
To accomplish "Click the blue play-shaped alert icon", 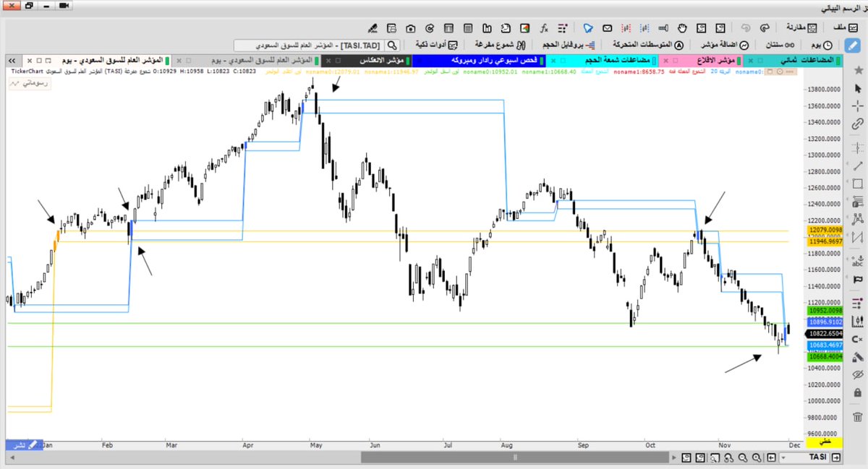I will click(588, 28).
